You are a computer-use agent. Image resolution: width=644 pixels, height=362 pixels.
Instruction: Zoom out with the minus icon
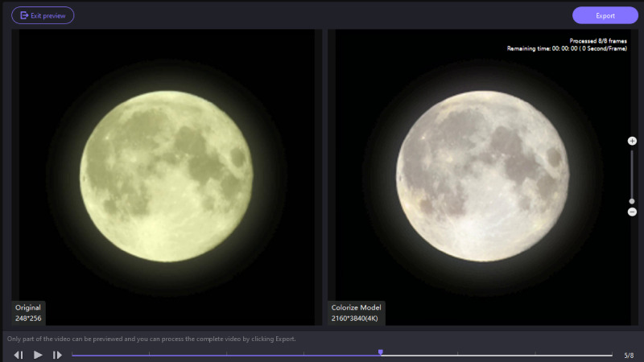point(632,212)
